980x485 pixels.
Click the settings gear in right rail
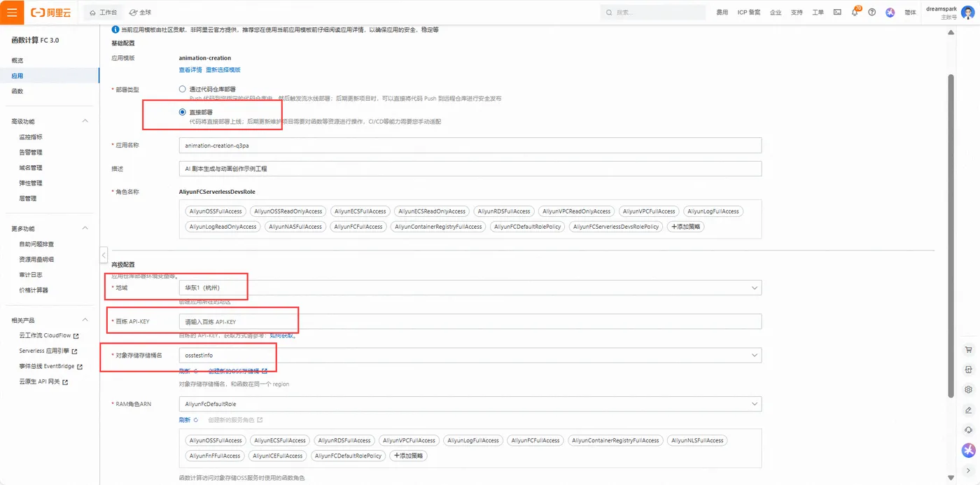tap(969, 390)
